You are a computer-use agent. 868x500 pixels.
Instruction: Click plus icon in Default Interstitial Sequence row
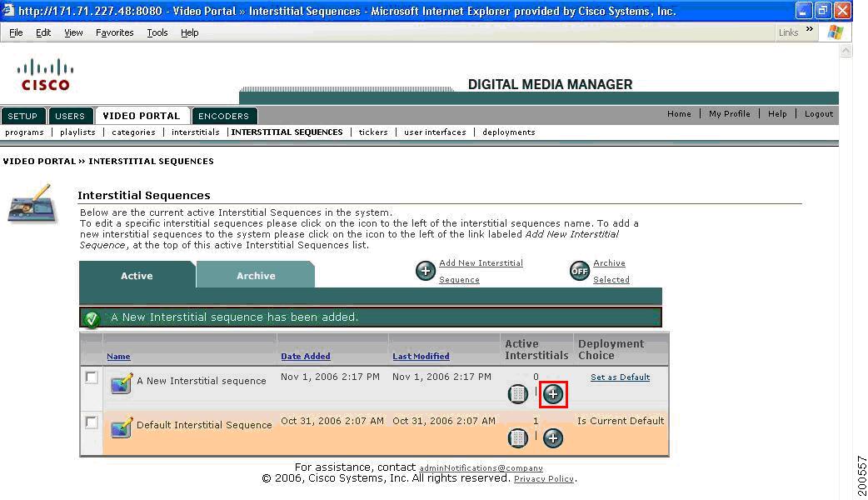(x=553, y=438)
